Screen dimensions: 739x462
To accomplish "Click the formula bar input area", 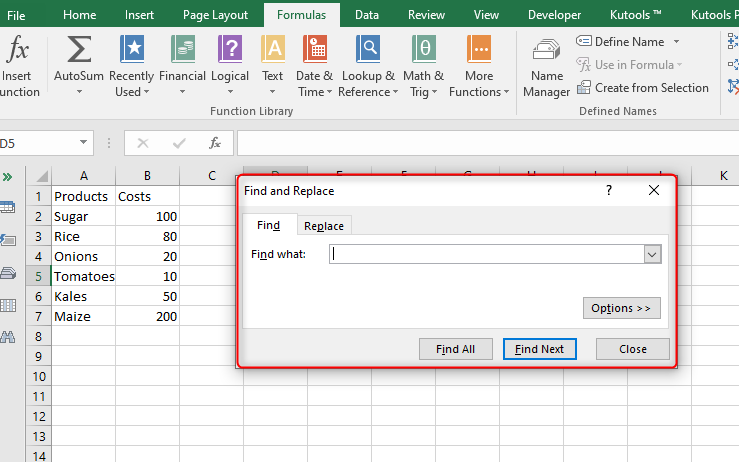I will point(488,143).
